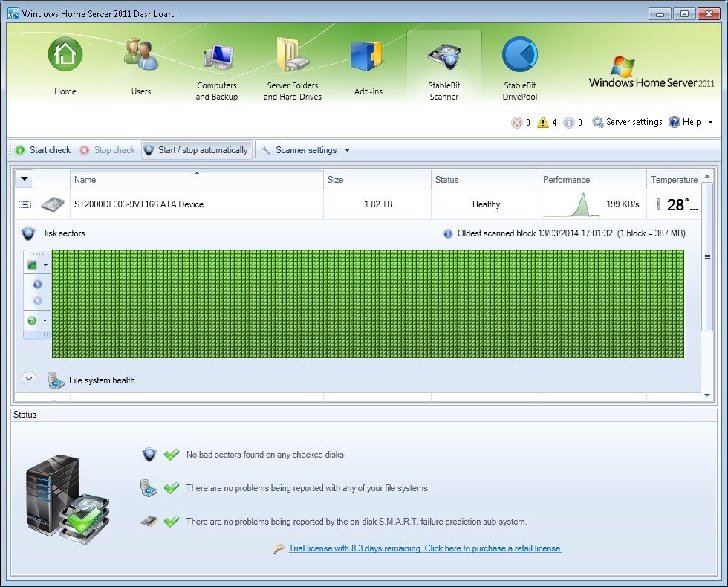Click the trial license purchase link
The image size is (728, 587).
tap(425, 548)
